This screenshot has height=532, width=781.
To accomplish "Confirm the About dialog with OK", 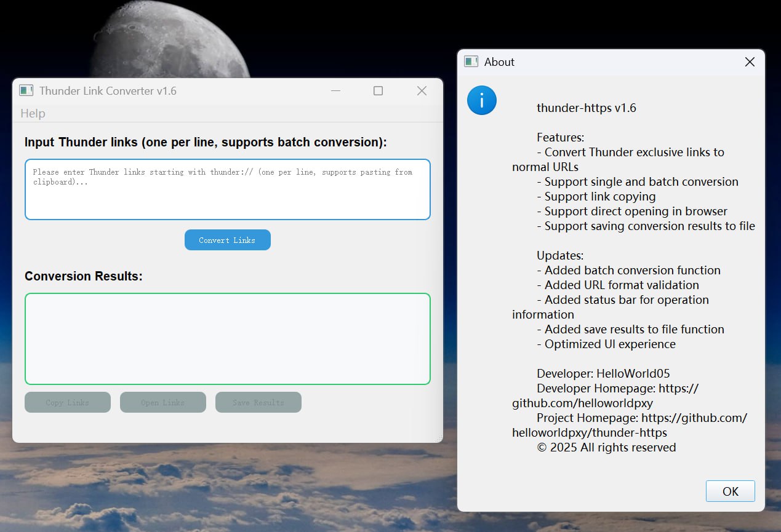I will click(x=730, y=491).
